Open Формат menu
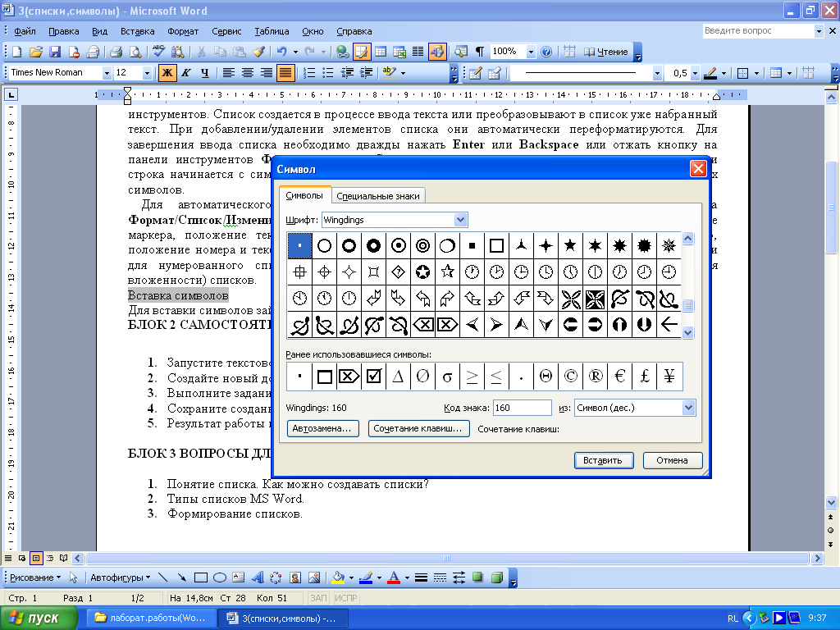The width and height of the screenshot is (840, 630). [183, 31]
